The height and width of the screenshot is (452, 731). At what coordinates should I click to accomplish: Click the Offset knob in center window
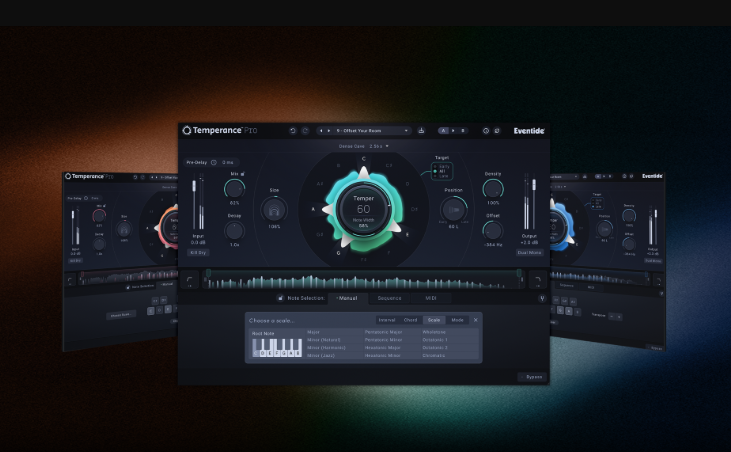point(493,231)
